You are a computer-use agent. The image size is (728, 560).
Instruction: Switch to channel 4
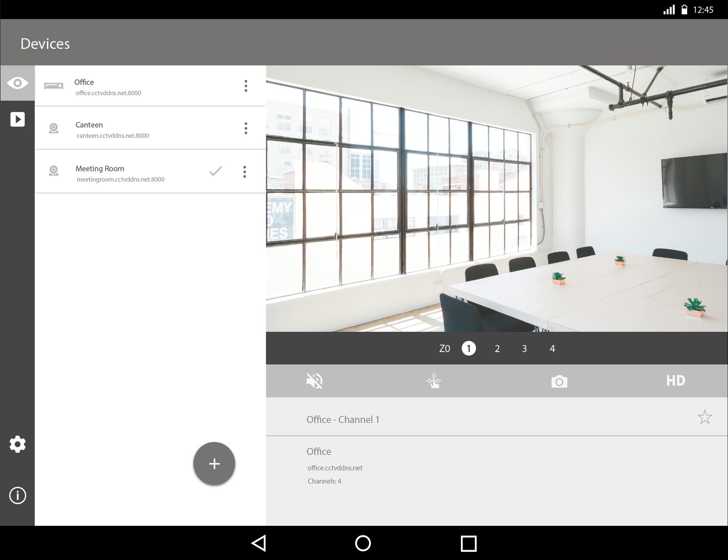[552, 348]
